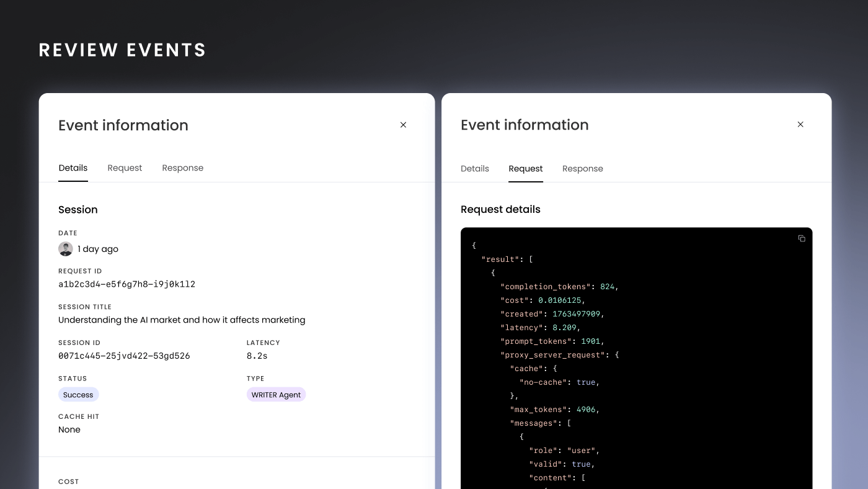
Task: Click the Session ID value 0071c445-25jvd422-53gd526
Action: point(124,356)
